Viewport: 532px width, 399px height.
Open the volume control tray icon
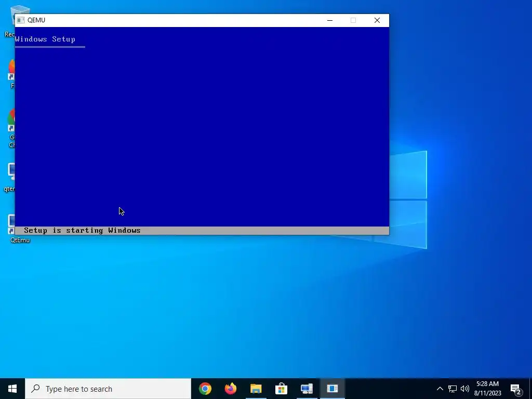tap(465, 389)
